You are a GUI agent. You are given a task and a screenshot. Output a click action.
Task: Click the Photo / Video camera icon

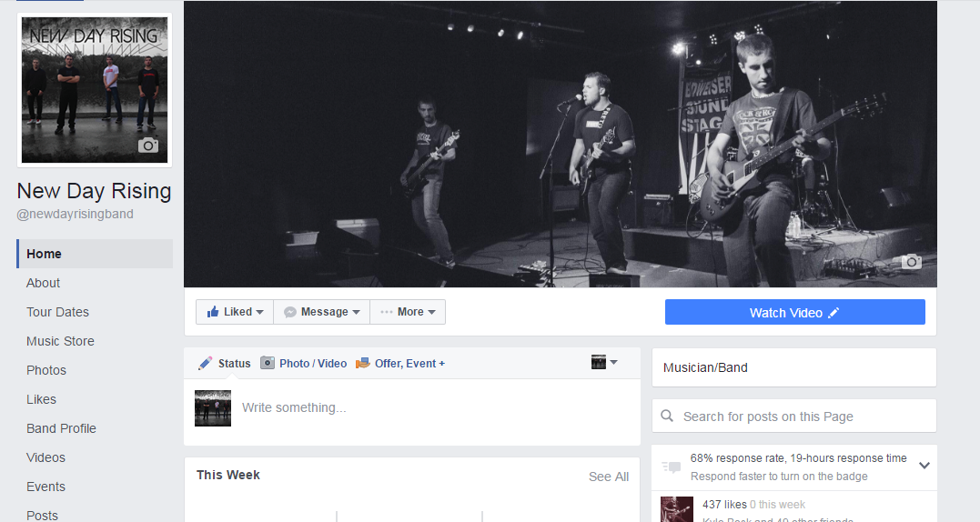pyautogui.click(x=268, y=363)
